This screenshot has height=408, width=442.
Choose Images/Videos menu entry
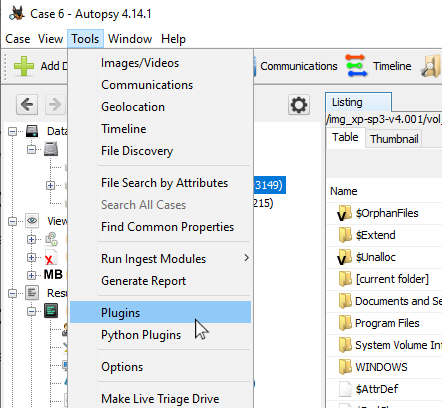pos(160,63)
